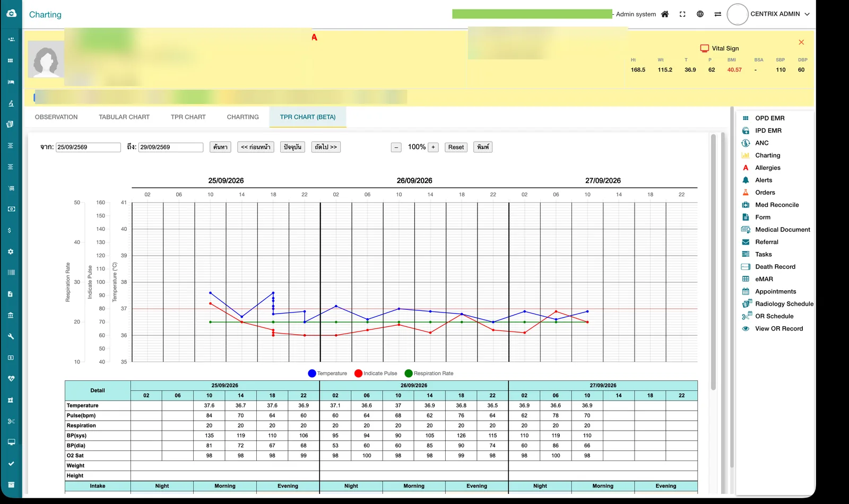Toggle Indicate Pulse legend red swatch
849x504 pixels.
point(358,373)
